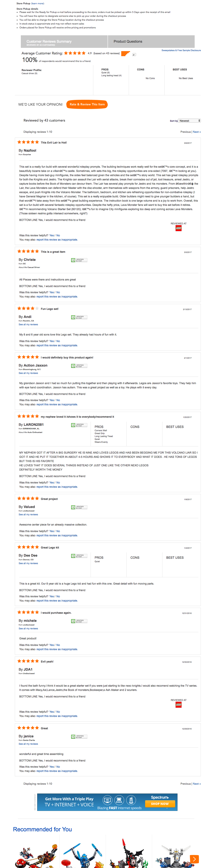Click Shop Now on the Spectrum ad

click(x=160, y=804)
